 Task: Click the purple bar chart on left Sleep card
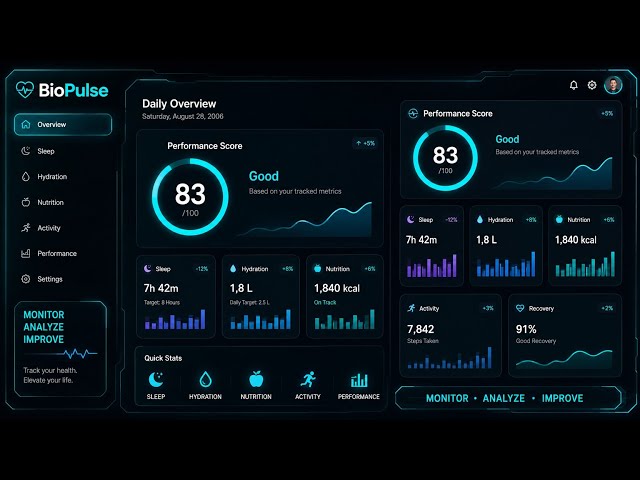[x=175, y=319]
